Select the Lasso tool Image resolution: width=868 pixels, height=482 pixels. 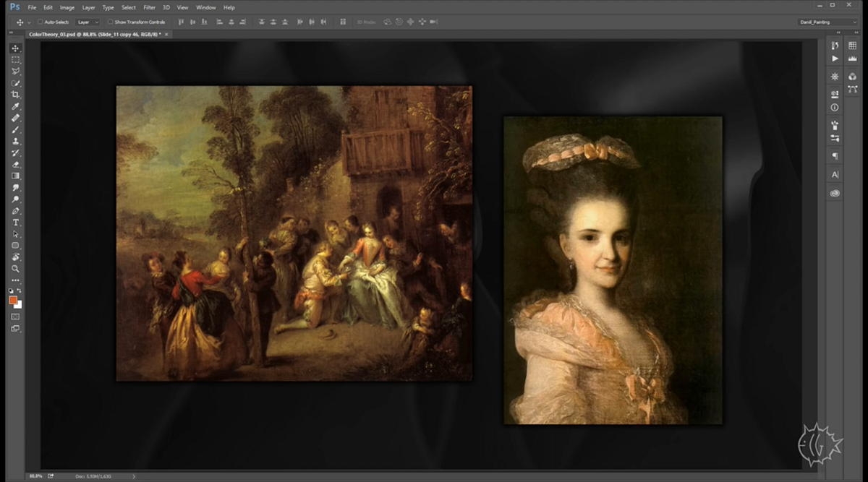tap(15, 71)
